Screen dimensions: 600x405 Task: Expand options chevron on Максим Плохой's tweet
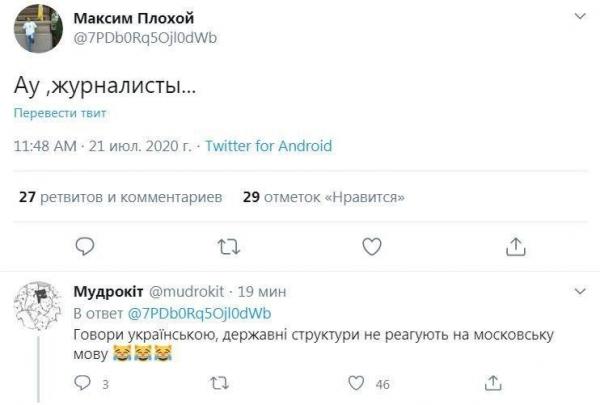click(579, 17)
